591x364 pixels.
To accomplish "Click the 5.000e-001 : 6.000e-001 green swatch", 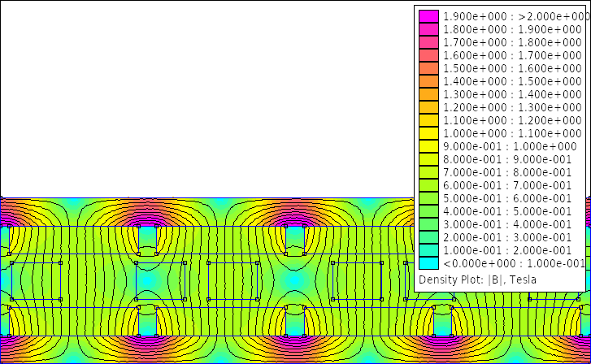I will tap(428, 198).
